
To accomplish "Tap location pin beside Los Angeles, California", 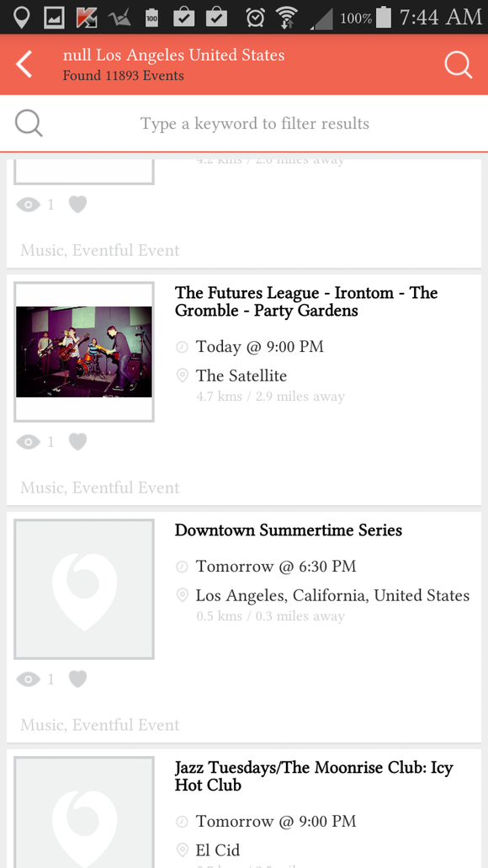I will 182,595.
